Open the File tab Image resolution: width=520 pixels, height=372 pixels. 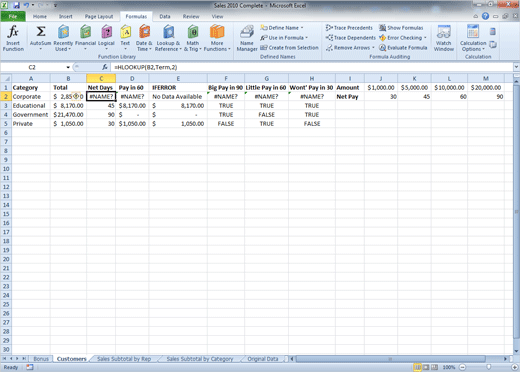13,16
